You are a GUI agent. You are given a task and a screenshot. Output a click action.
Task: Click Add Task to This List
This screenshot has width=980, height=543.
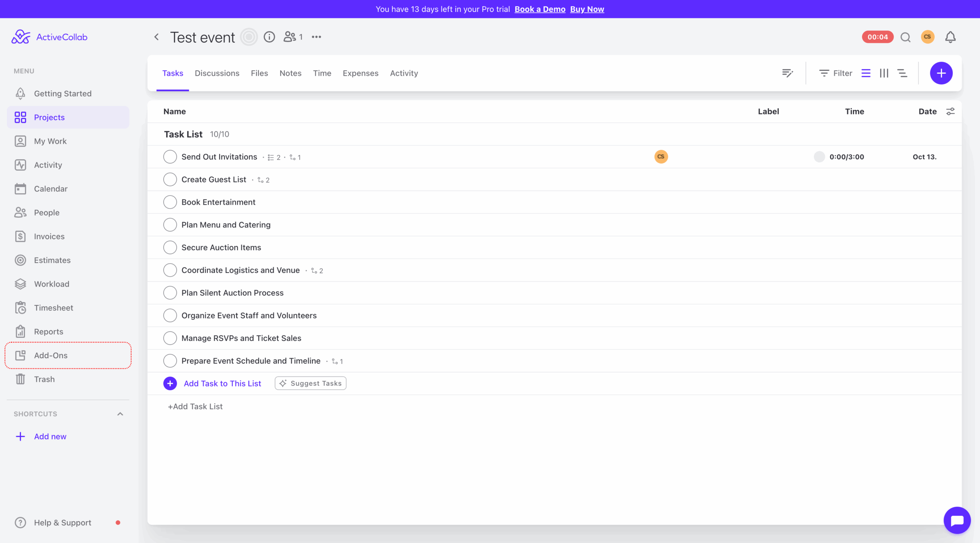click(x=222, y=383)
